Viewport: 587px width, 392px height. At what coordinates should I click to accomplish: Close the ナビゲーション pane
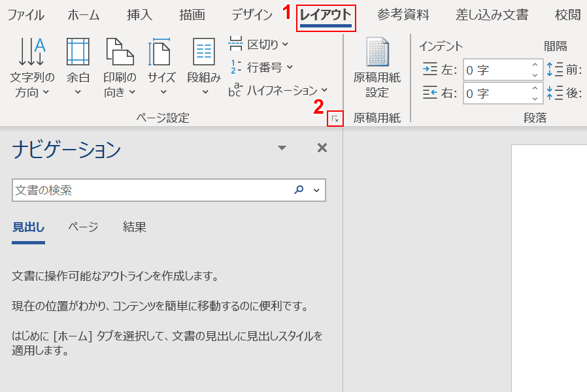click(x=322, y=148)
